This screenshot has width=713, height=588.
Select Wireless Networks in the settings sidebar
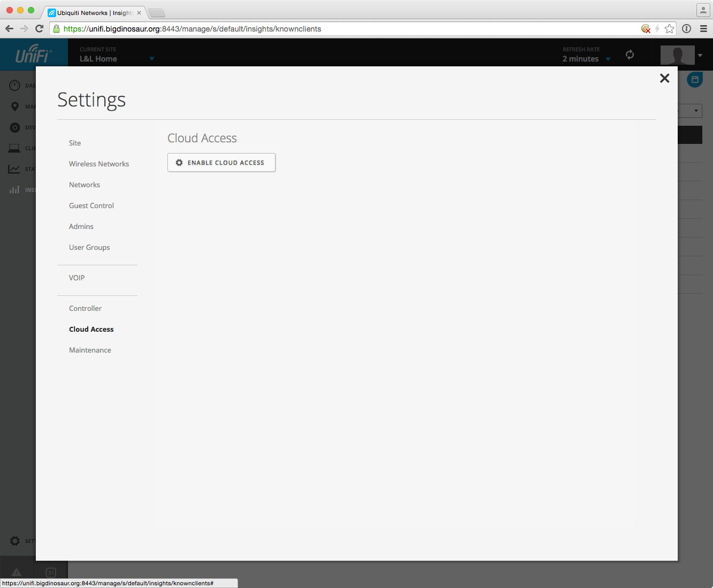pos(99,164)
